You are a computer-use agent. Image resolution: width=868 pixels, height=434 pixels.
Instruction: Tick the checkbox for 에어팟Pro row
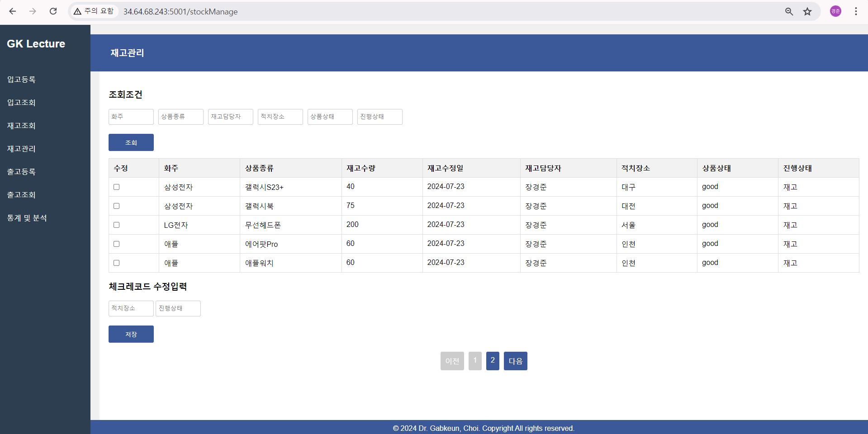(x=116, y=244)
